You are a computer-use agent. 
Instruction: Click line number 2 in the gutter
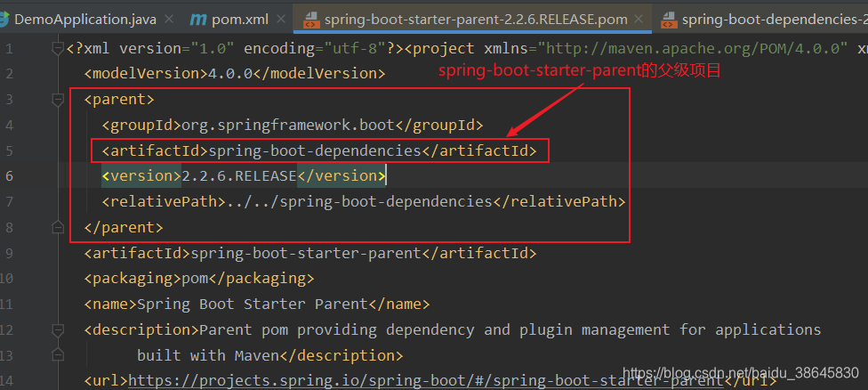pos(9,74)
